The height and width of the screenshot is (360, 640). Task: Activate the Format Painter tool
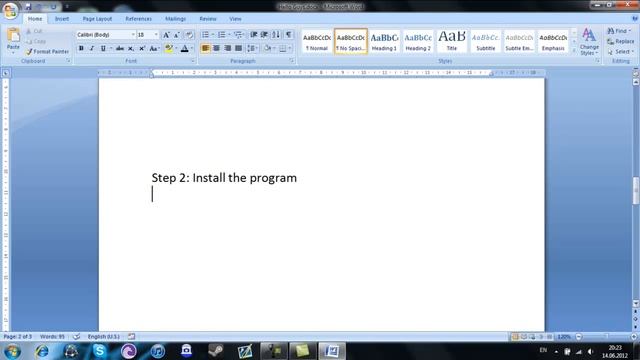(47, 51)
